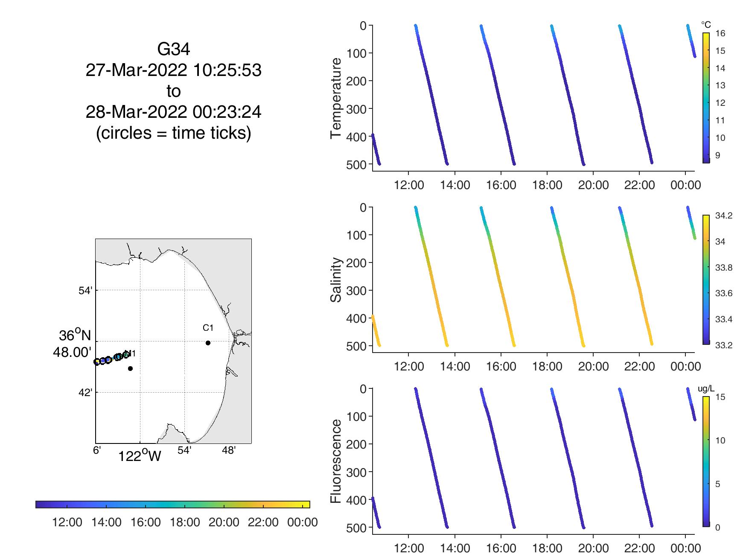The height and width of the screenshot is (560, 746).
Task: Click the 33.8 tick on the salinity colorbar
Action: coord(724,268)
